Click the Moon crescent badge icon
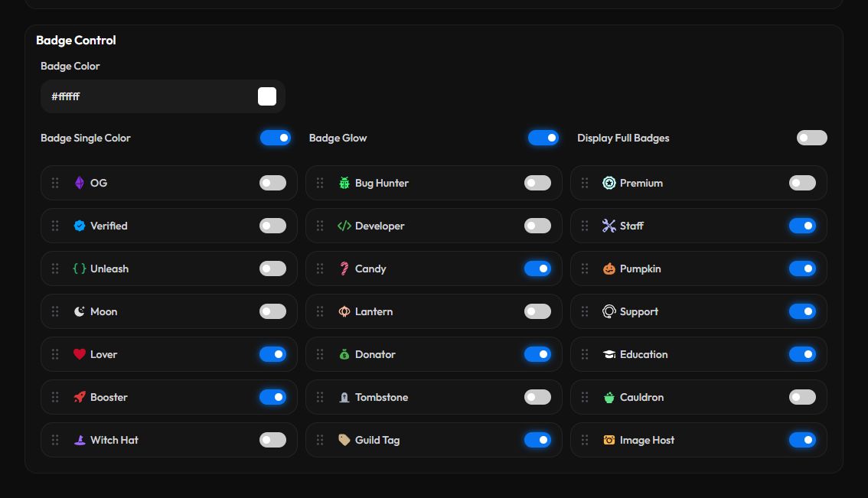Viewport: 868px width, 498px height. point(79,311)
